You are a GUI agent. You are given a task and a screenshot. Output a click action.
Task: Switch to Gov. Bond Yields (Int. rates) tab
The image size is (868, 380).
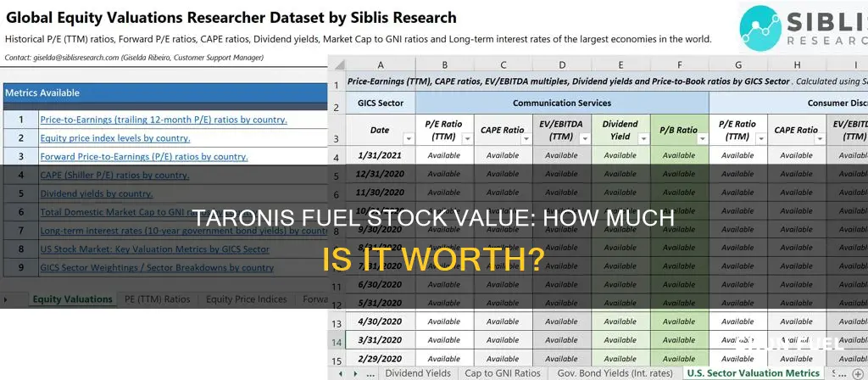pos(615,373)
